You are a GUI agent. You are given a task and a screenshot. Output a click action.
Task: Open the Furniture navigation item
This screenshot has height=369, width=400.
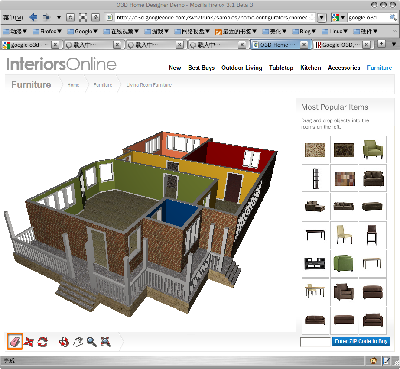(379, 68)
